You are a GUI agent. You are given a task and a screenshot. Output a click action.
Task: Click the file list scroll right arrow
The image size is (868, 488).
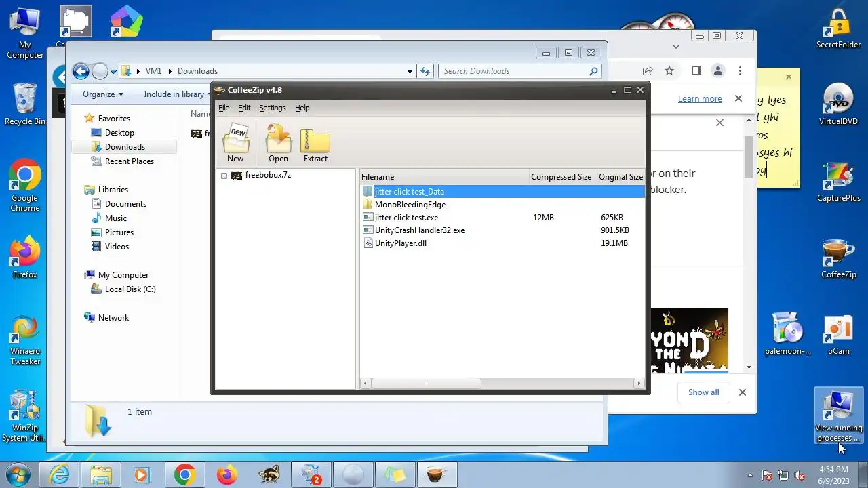coord(639,384)
